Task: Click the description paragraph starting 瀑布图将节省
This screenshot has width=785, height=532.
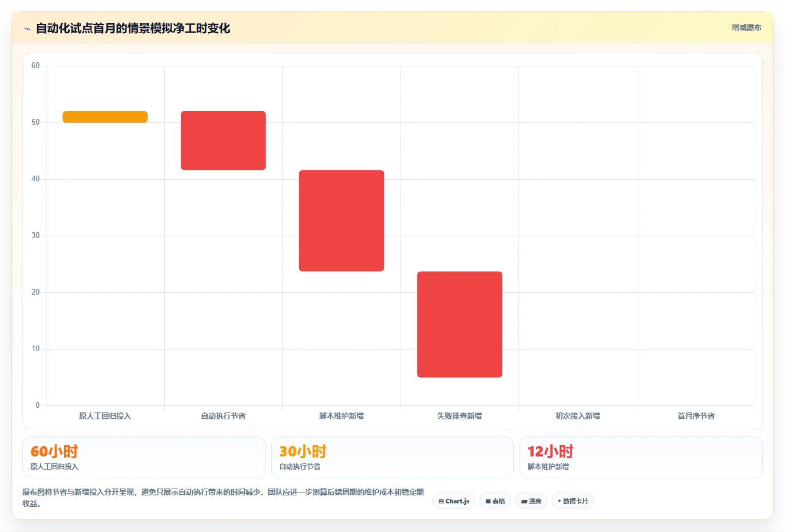Action: tap(223, 498)
